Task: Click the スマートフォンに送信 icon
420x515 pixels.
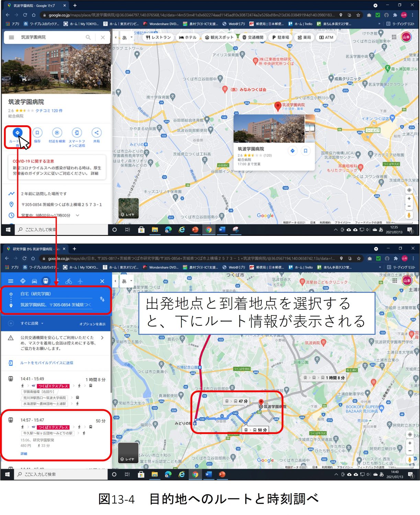Action: pyautogui.click(x=77, y=133)
